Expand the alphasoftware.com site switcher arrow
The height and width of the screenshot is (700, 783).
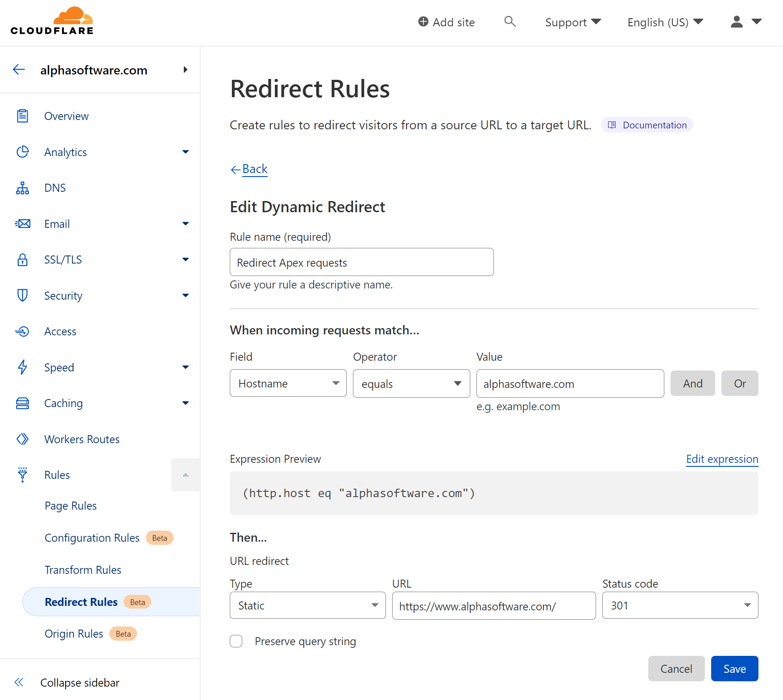pyautogui.click(x=185, y=70)
